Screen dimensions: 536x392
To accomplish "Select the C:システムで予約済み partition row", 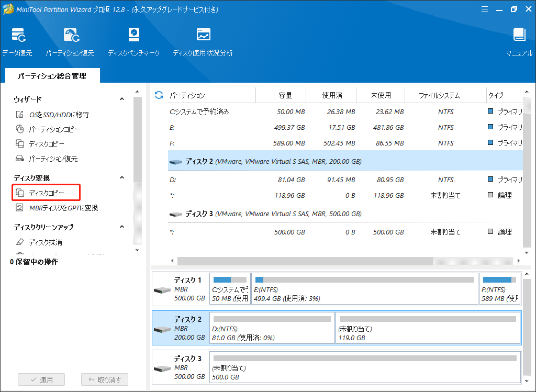I will click(345, 112).
